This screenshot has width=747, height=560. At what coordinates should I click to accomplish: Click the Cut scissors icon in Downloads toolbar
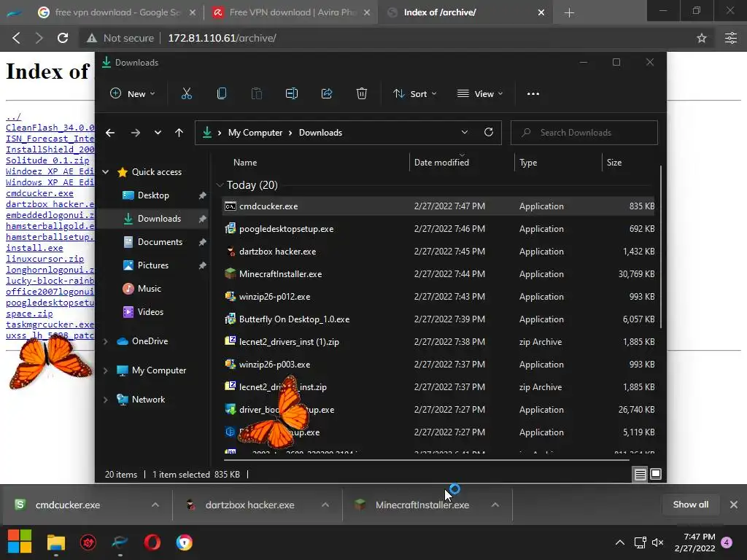pyautogui.click(x=186, y=94)
